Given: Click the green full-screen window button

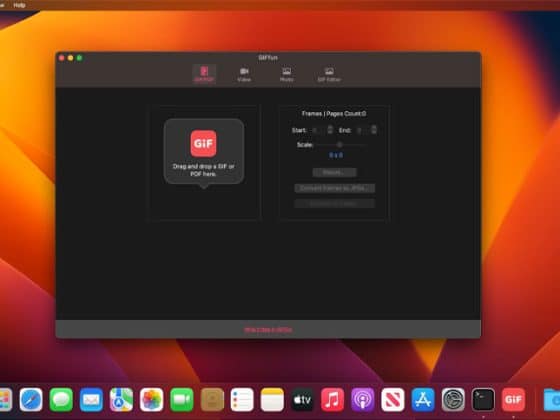Looking at the screenshot, I should (x=79, y=58).
